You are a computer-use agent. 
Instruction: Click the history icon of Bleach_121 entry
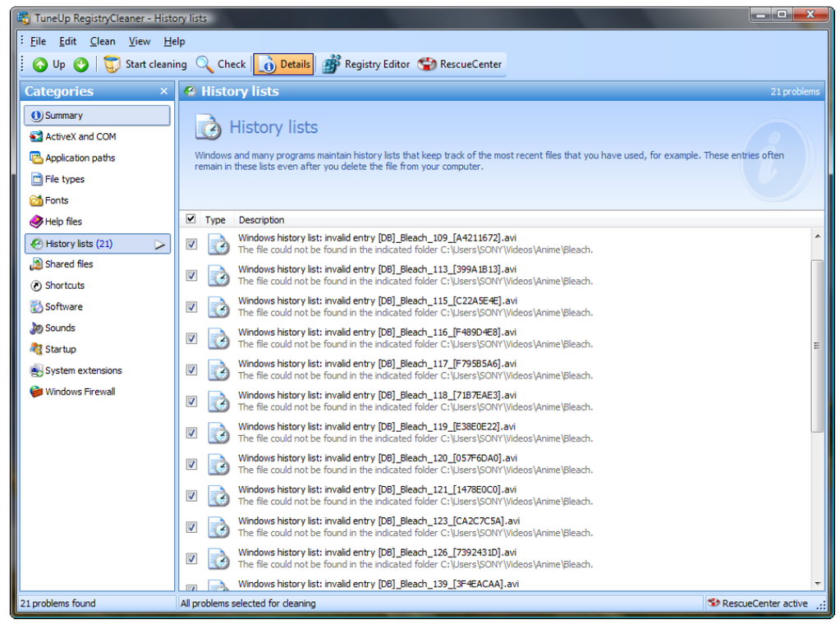click(x=218, y=496)
